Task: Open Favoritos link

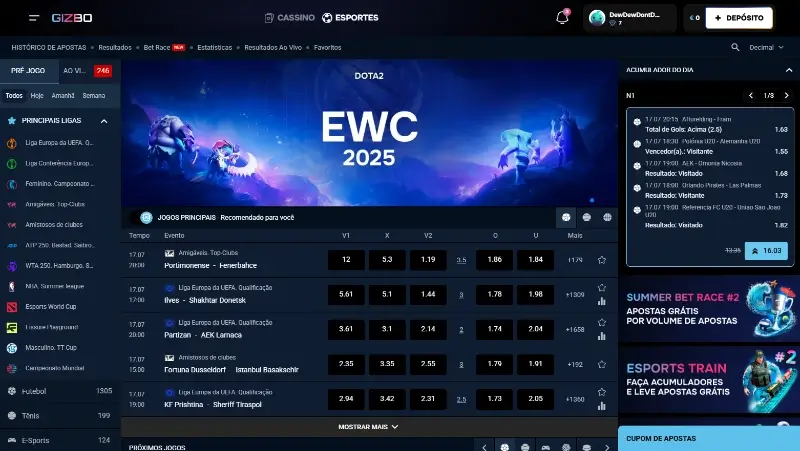Action: coord(328,47)
